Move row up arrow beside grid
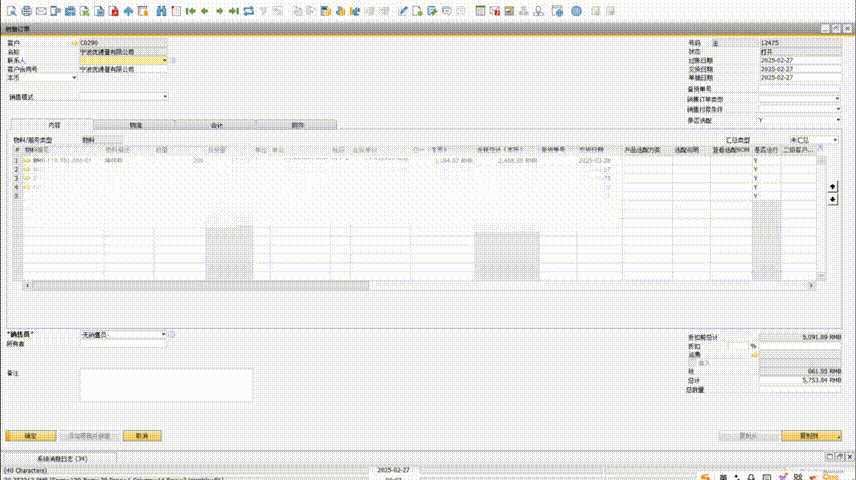The image size is (856, 480). 834,187
